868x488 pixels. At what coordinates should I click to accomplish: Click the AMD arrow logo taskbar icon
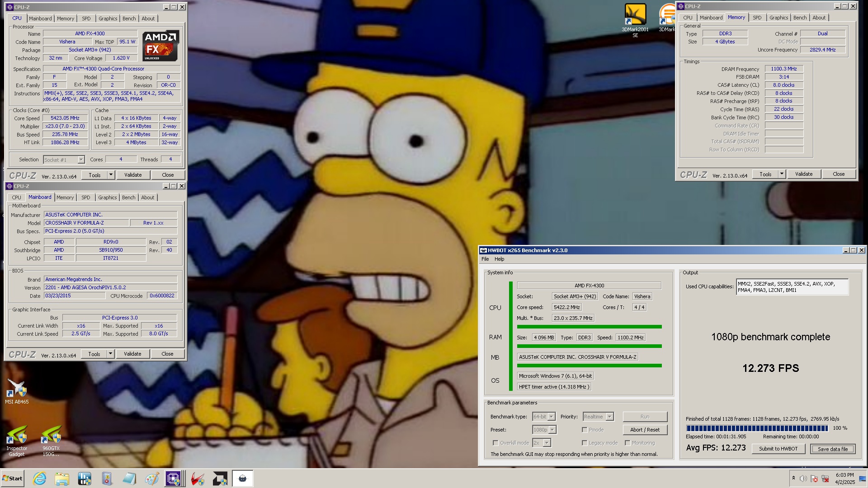coord(220,479)
